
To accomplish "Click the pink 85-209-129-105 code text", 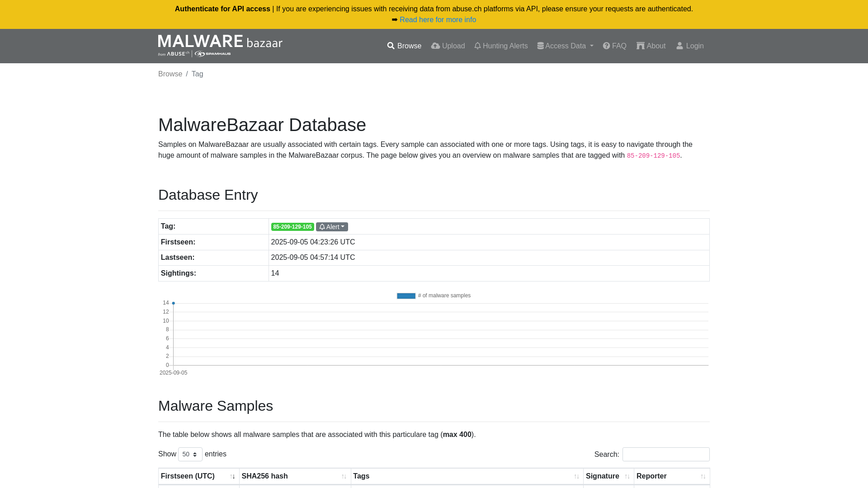I will (x=653, y=156).
